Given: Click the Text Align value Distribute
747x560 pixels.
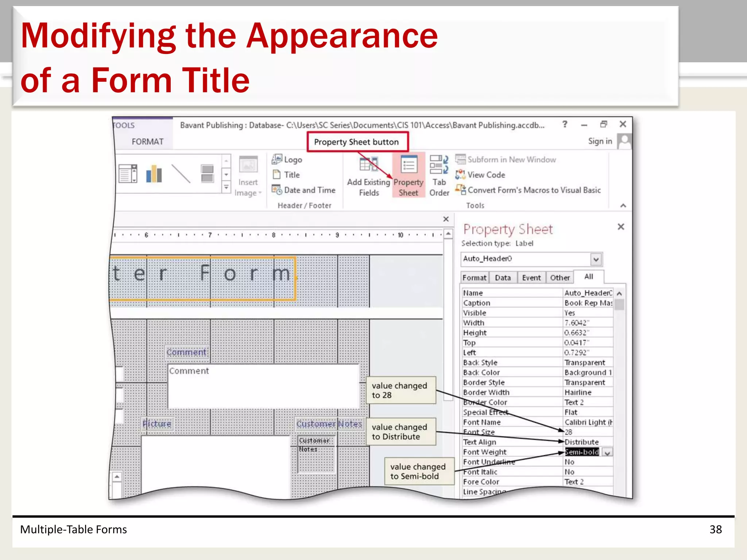Looking at the screenshot, I should pos(588,442).
